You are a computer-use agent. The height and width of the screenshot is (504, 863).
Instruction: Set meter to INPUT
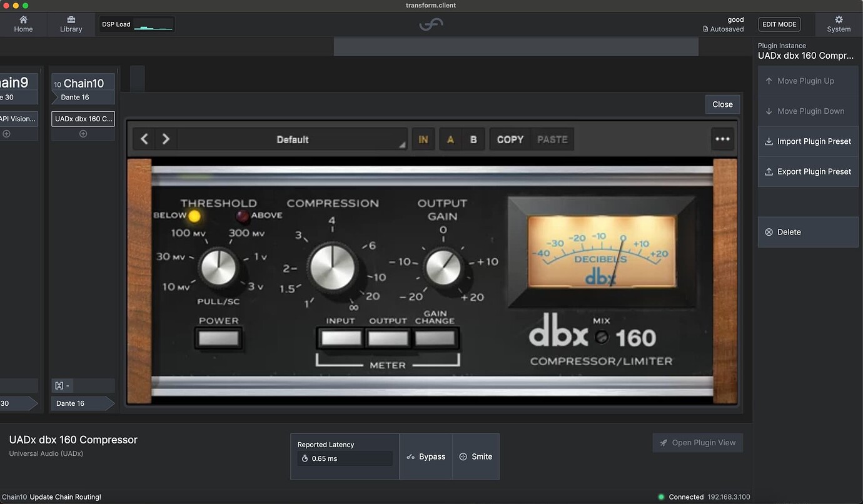pos(341,339)
